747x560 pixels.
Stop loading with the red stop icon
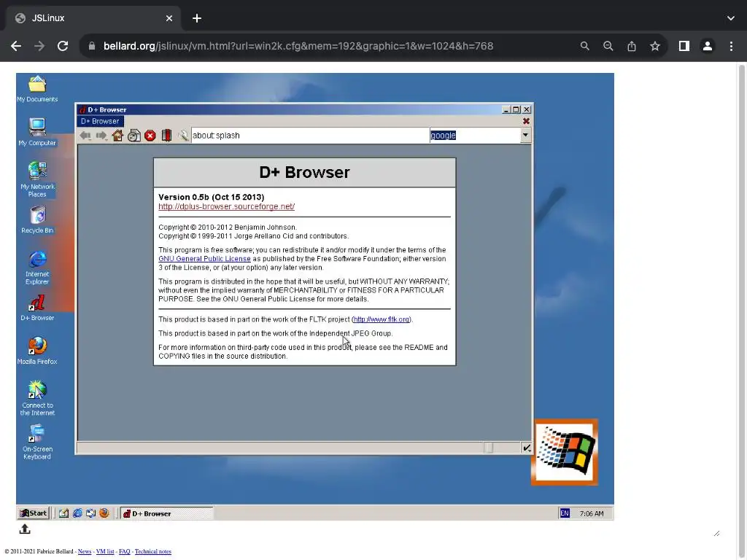(150, 136)
